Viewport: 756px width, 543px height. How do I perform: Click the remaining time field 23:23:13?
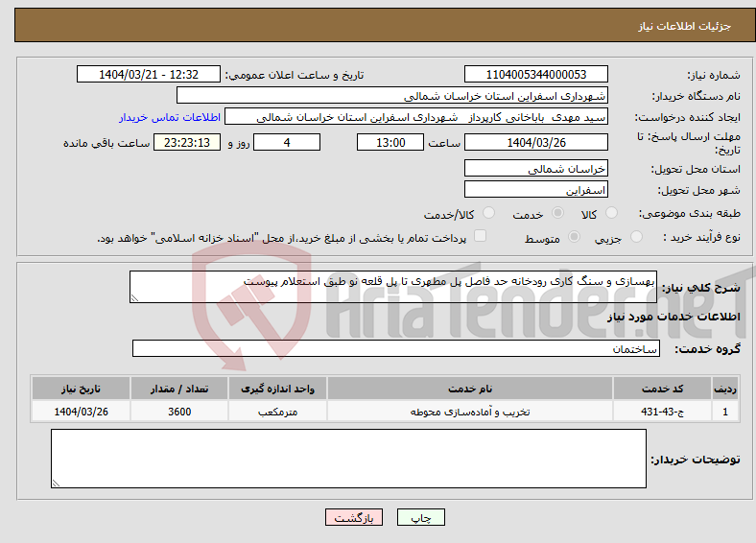pyautogui.click(x=187, y=143)
